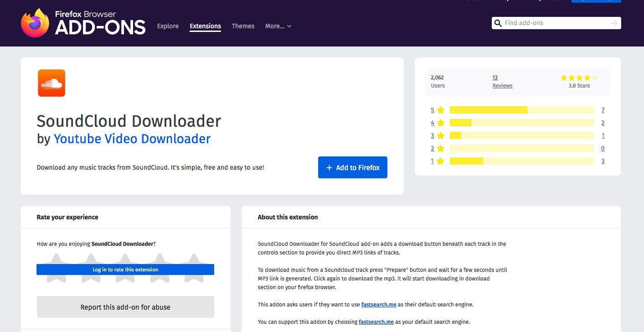Screen dimensions: 644x332
Task: Open the 2 four-star reviews count
Action: (x=603, y=123)
